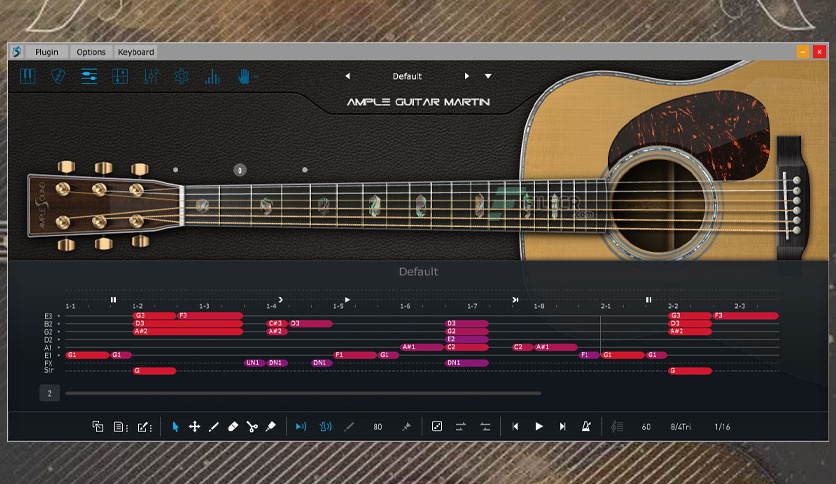The height and width of the screenshot is (484, 836).
Task: Select the glue marker tool
Action: [271, 426]
